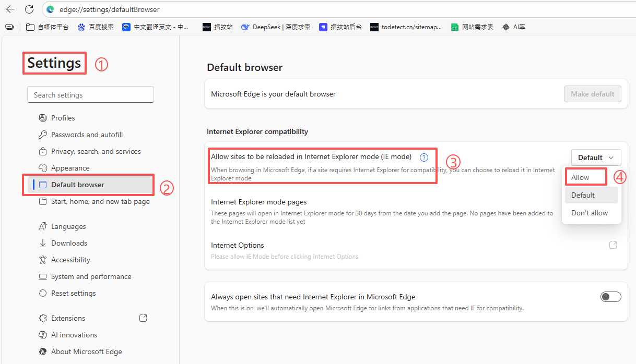The height and width of the screenshot is (364, 636).
Task: Open the 网站需求表 bookmark
Action: (472, 27)
